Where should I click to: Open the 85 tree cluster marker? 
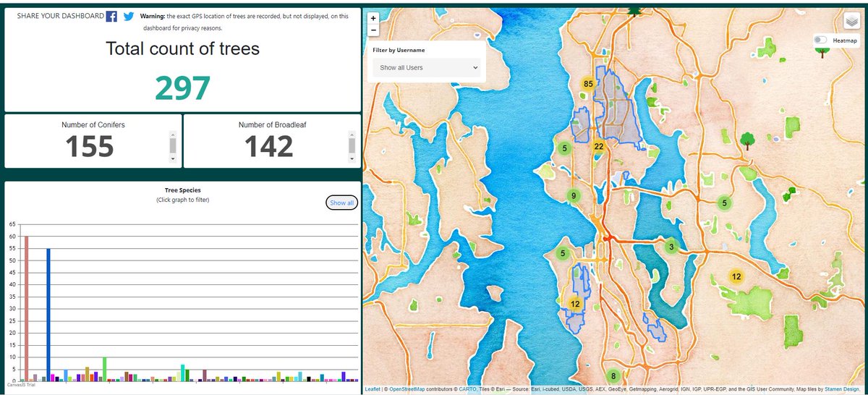click(x=588, y=84)
